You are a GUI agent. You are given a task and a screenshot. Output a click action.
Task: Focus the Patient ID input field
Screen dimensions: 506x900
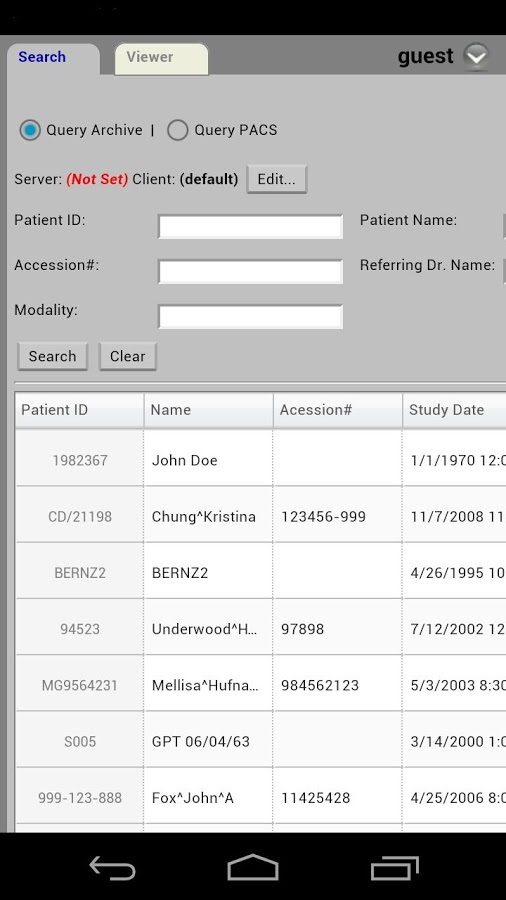(x=251, y=226)
